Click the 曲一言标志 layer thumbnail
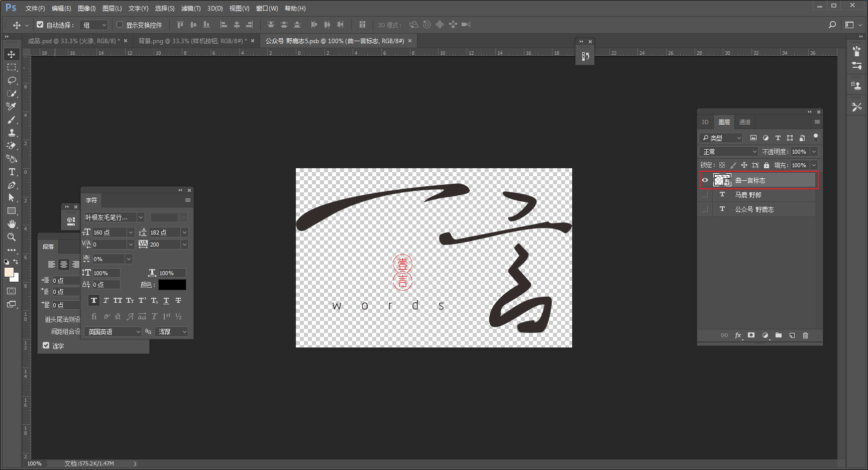 click(x=722, y=180)
